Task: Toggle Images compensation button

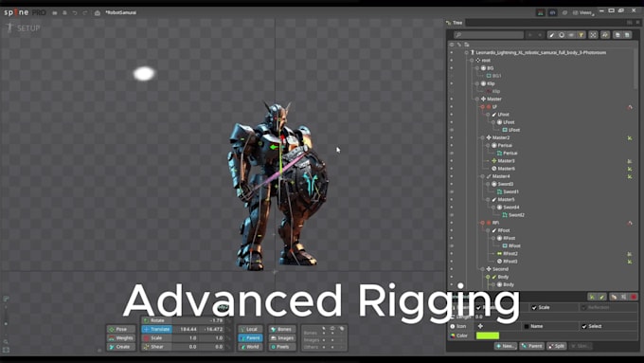Action: tap(282, 338)
